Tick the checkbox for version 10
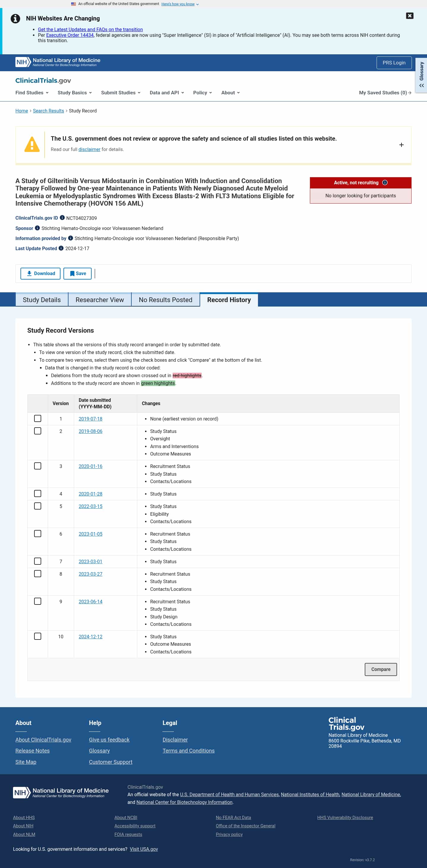The width and height of the screenshot is (427, 868). 38,636
